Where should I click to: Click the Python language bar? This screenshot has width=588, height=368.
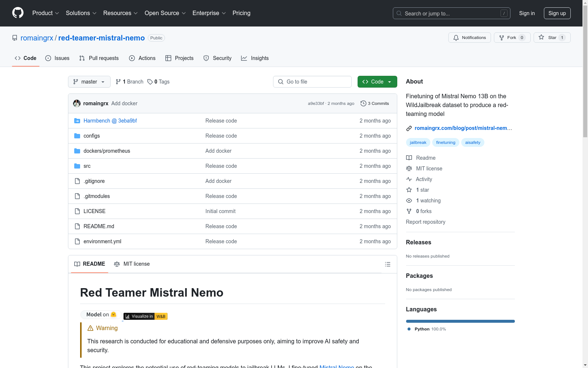(x=460, y=321)
